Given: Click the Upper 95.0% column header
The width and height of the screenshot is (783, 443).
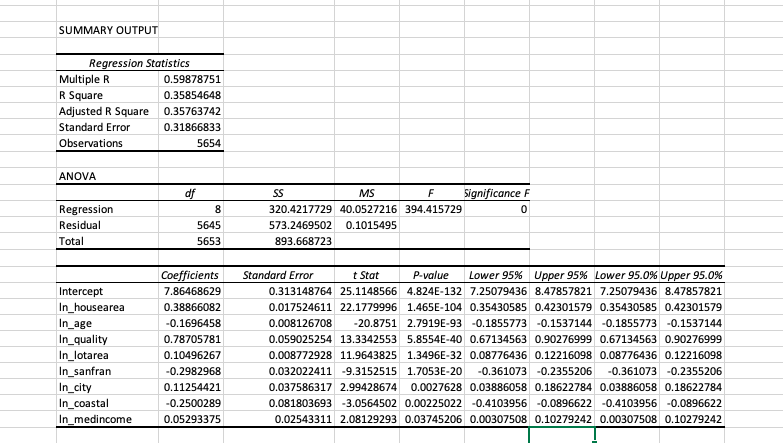Looking at the screenshot, I should (x=692, y=275).
